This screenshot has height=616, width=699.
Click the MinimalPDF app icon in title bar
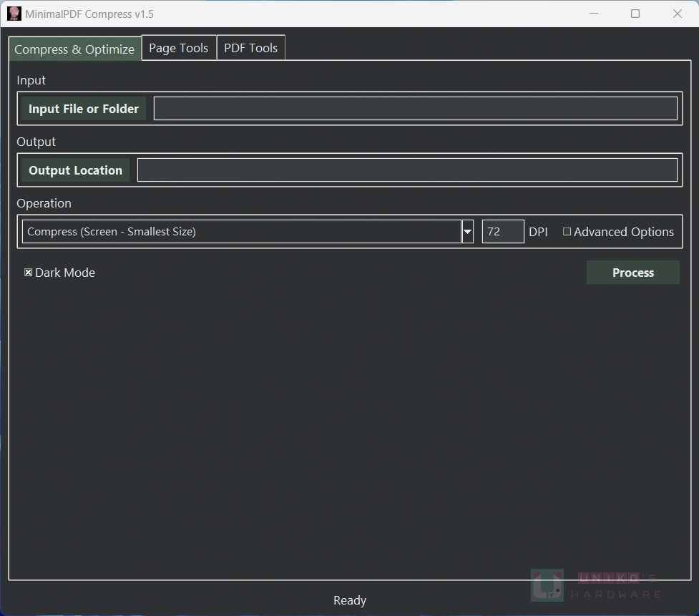pyautogui.click(x=14, y=14)
